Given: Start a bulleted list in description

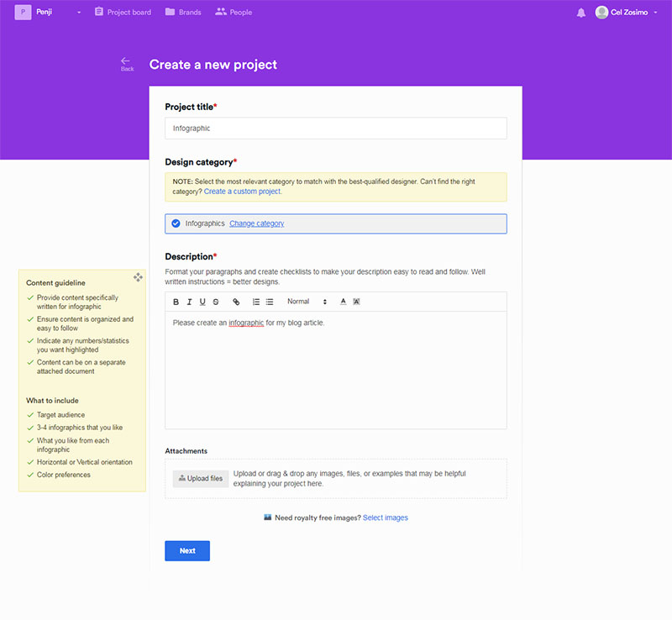Looking at the screenshot, I should [x=270, y=302].
